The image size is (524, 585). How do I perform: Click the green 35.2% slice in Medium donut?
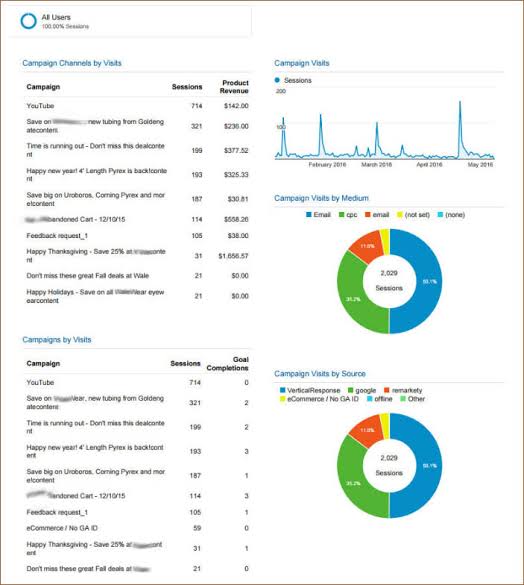tap(353, 298)
